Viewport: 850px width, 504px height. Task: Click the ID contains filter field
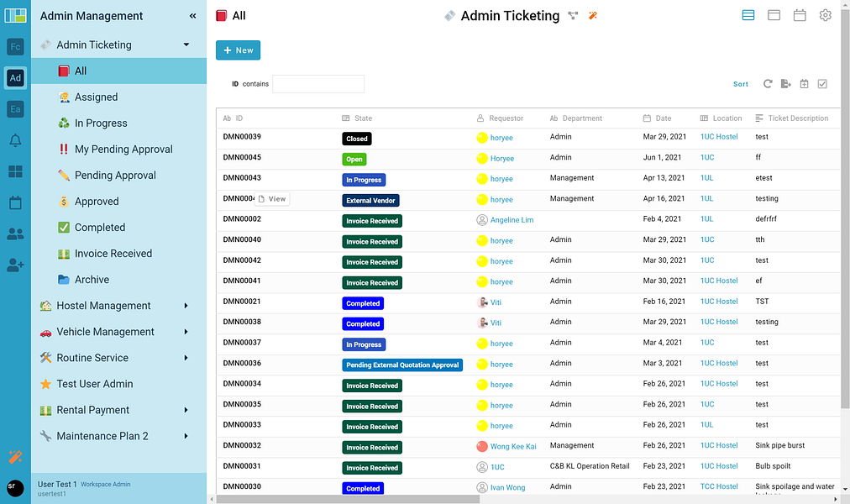318,84
